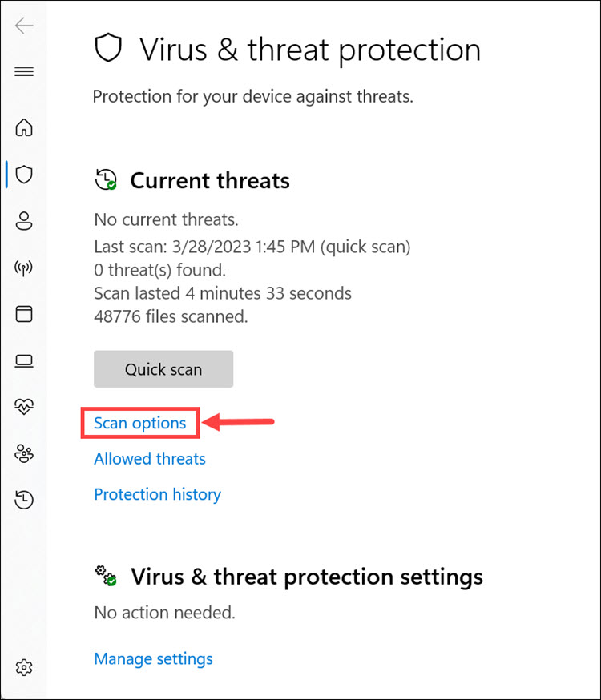Open Device performance & health heart icon
The width and height of the screenshot is (601, 700).
[24, 407]
